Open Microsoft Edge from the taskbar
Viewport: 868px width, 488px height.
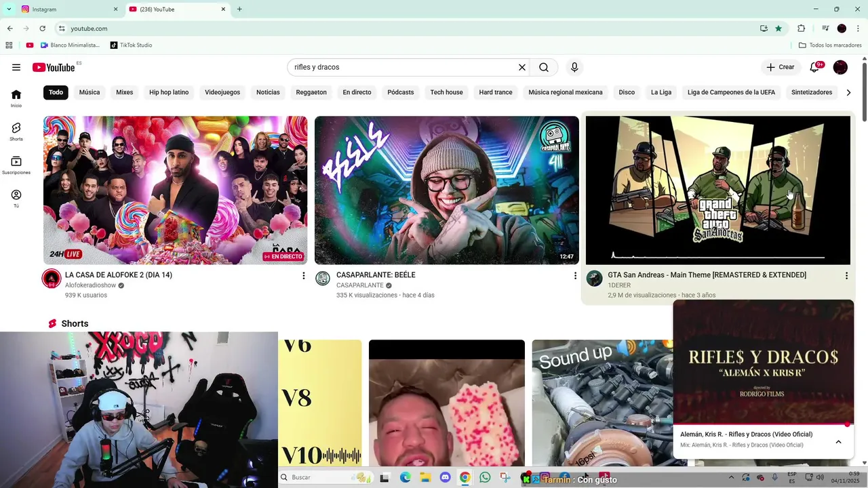point(405,477)
